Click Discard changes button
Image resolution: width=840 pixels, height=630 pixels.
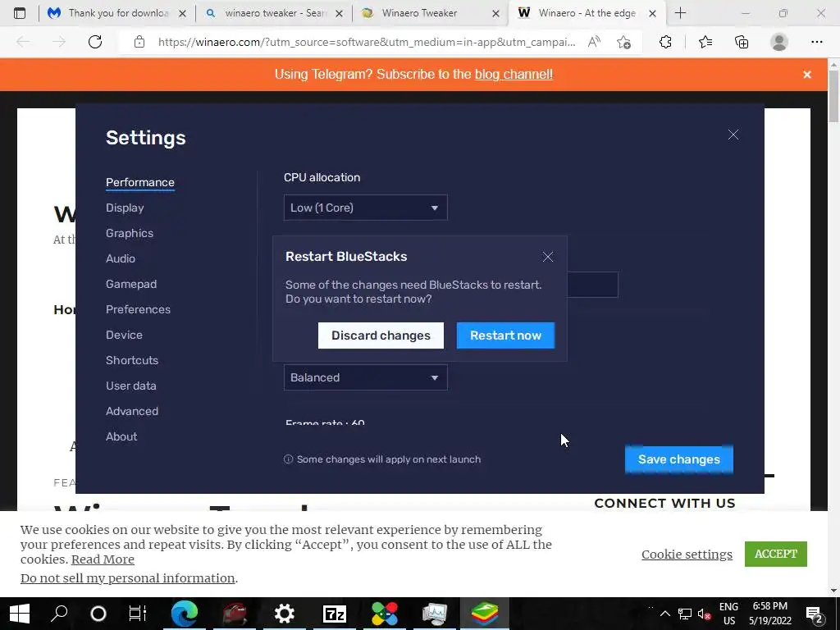pyautogui.click(x=381, y=336)
